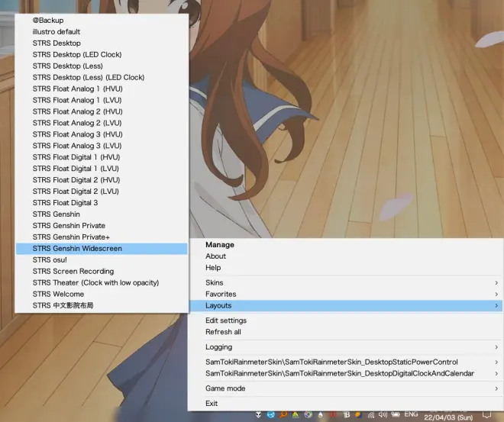The height and width of the screenshot is (422, 504).
Task: Load the highlighted STRS Genshin Widescreen layout
Action: tap(102, 249)
